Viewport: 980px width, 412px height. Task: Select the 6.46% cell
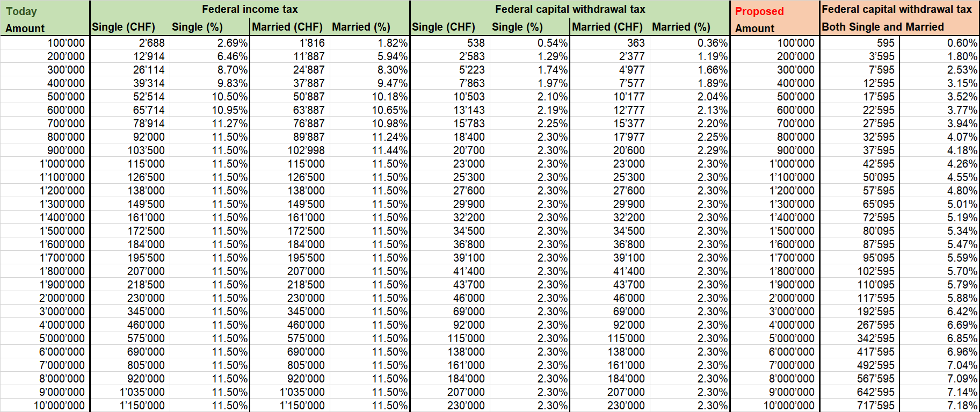pyautogui.click(x=210, y=56)
